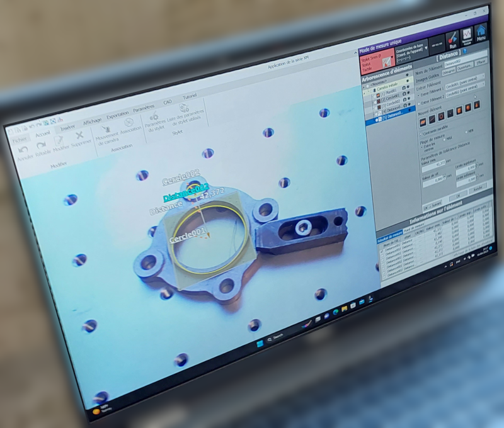The image size is (504, 428).
Task: Select the MIN range radio button
Action: (x=466, y=132)
